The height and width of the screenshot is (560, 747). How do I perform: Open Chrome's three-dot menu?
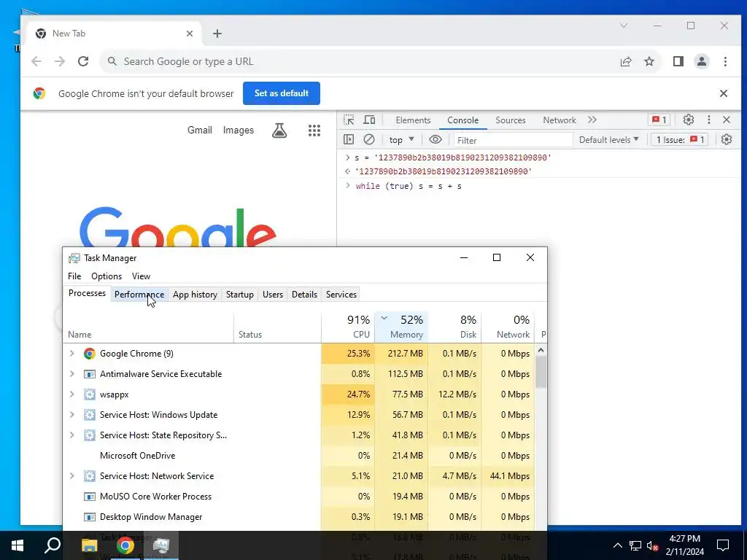pos(725,61)
